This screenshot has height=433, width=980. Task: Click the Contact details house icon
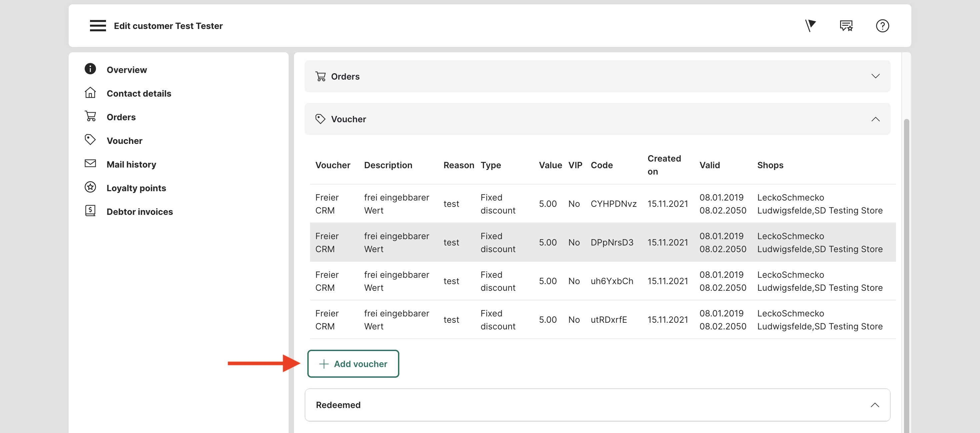point(90,93)
